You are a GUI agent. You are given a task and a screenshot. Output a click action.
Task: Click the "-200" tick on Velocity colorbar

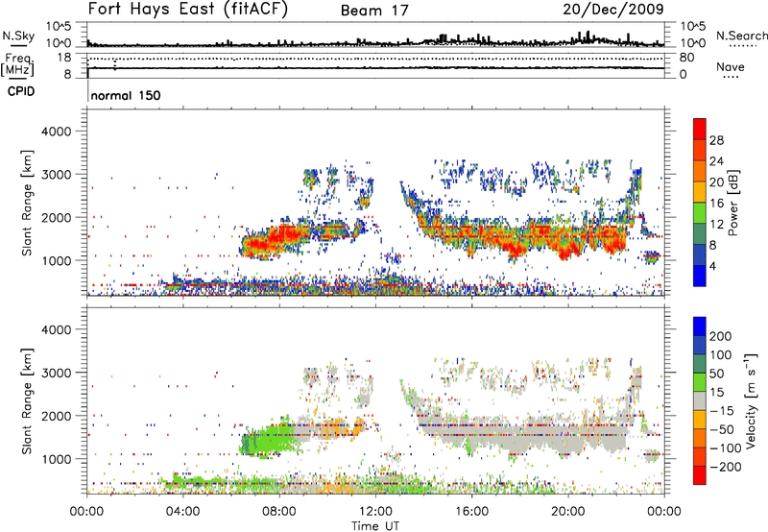pos(726,467)
